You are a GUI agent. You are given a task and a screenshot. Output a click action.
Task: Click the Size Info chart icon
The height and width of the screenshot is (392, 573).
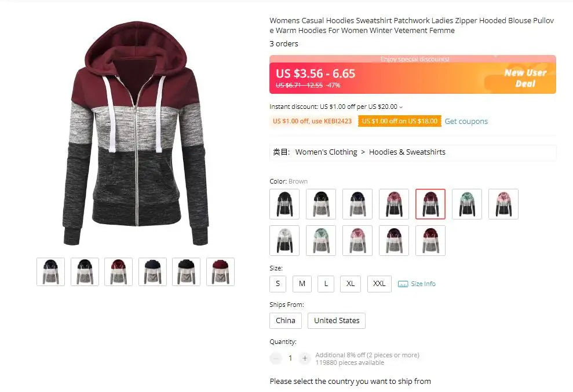pyautogui.click(x=403, y=284)
